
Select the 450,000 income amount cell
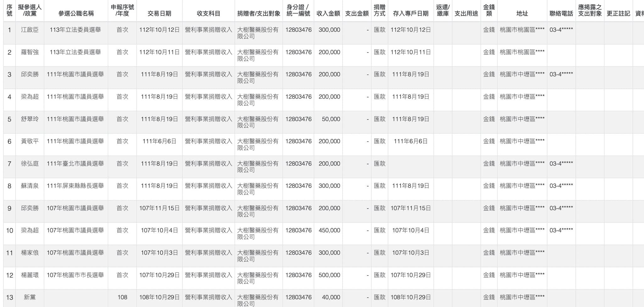329,231
